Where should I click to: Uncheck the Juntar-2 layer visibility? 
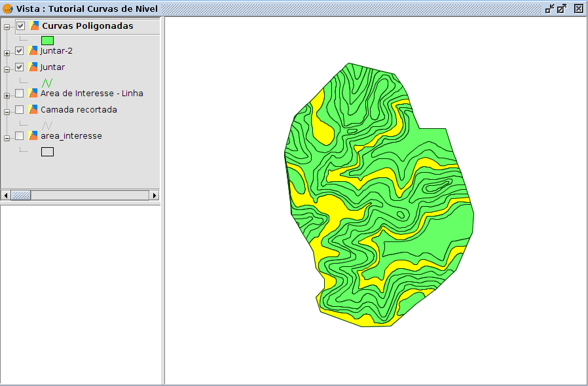point(20,50)
